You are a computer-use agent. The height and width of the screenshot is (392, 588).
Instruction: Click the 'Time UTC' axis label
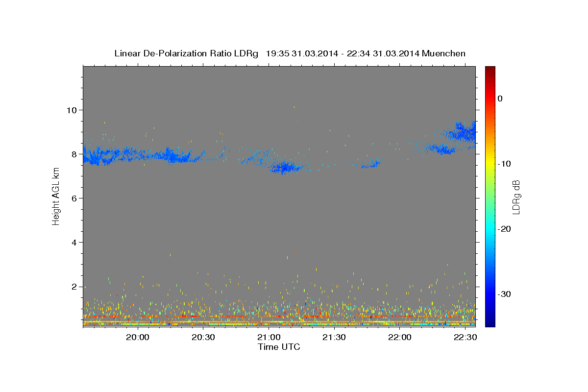pos(279,347)
